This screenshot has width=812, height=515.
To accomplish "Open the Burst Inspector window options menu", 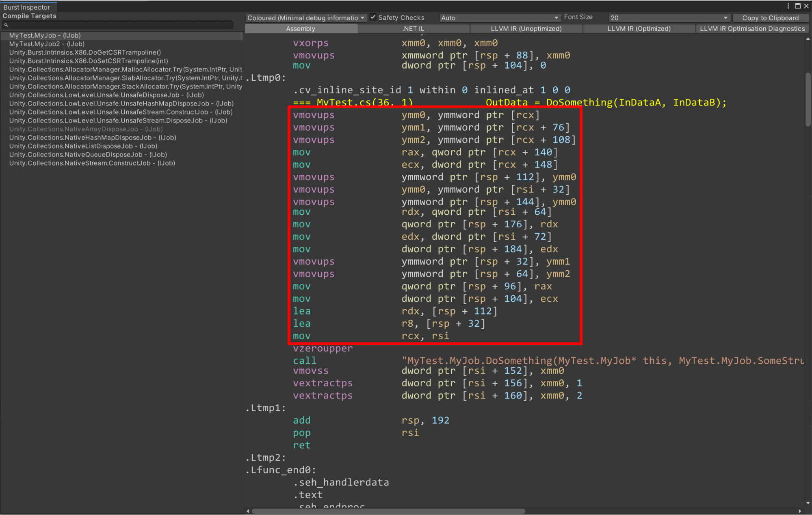I will click(788, 6).
